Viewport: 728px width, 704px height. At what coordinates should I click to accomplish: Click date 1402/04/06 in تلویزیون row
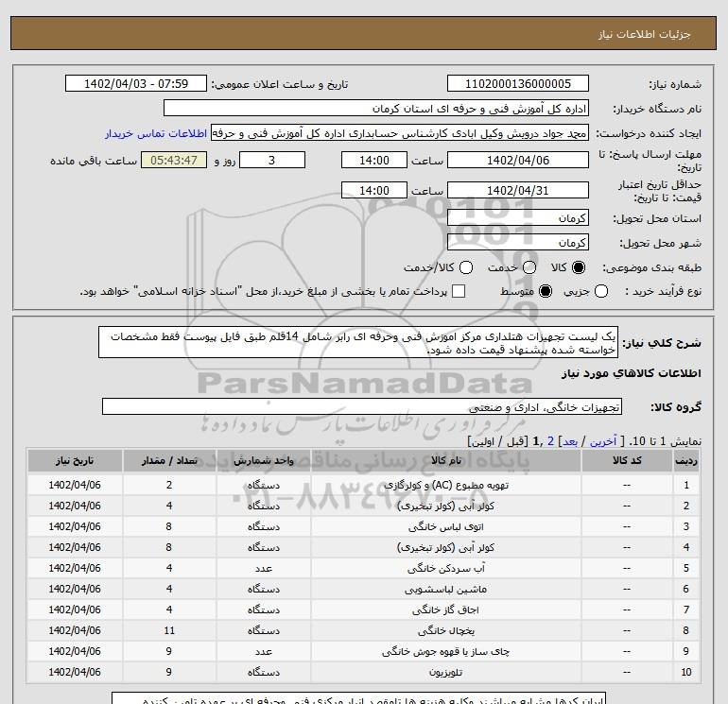[75, 673]
